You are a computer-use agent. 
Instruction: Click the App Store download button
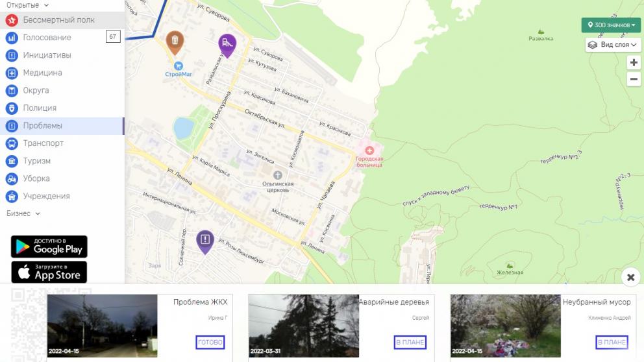(49, 272)
